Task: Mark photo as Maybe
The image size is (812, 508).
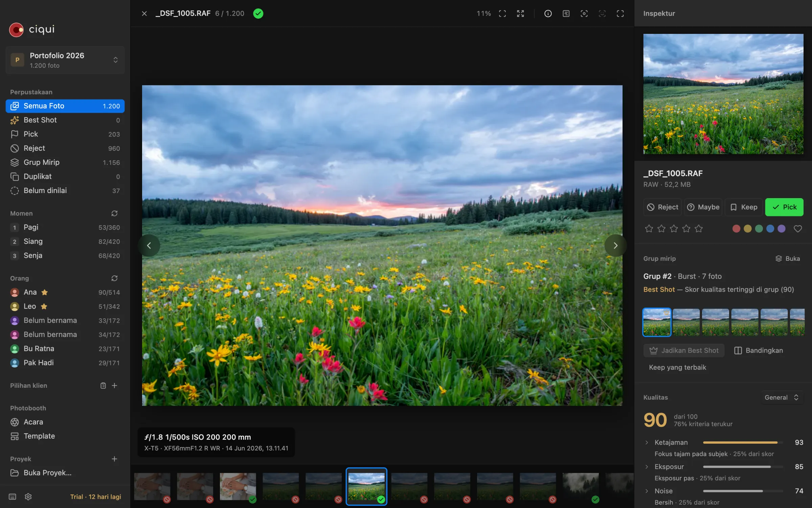Action: tap(703, 207)
